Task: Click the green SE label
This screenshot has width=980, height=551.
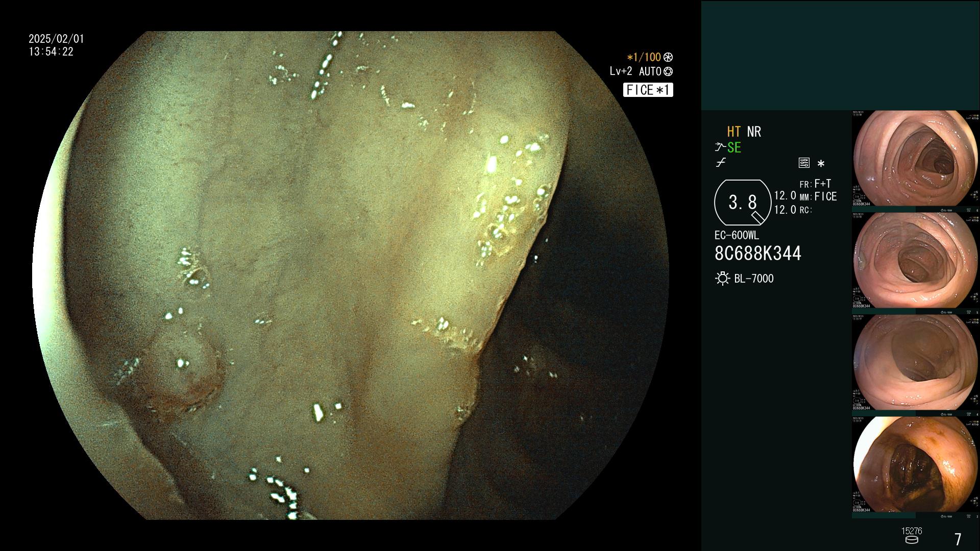Action: click(x=734, y=147)
